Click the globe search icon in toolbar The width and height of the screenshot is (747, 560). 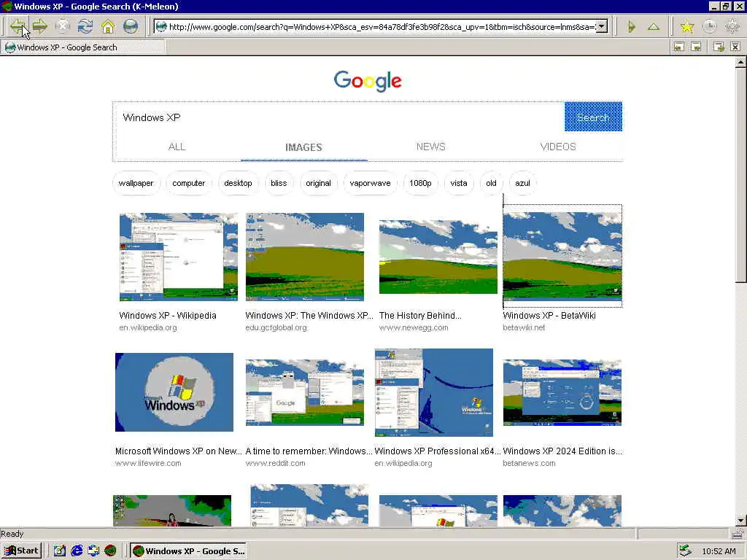coord(131,26)
